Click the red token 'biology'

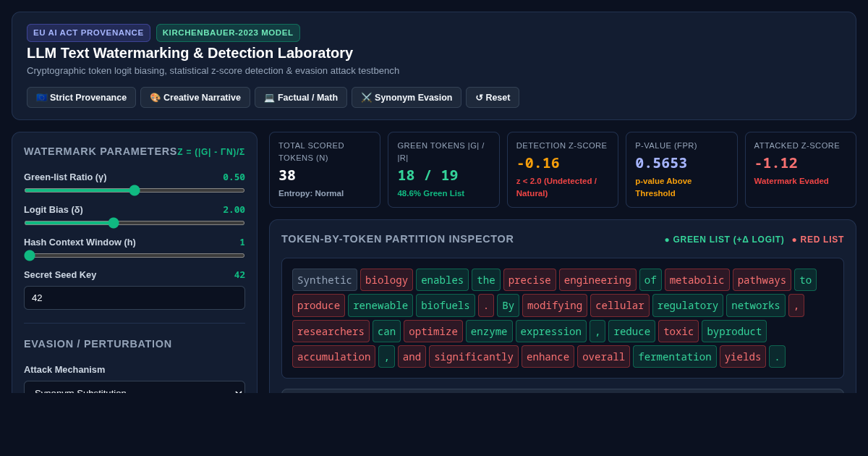click(x=386, y=280)
